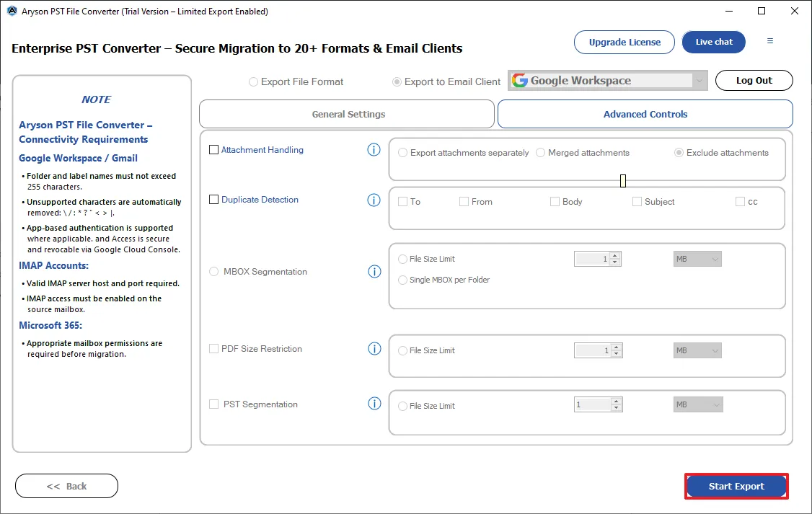Minimize the Aryson PST Converter window

pos(728,11)
